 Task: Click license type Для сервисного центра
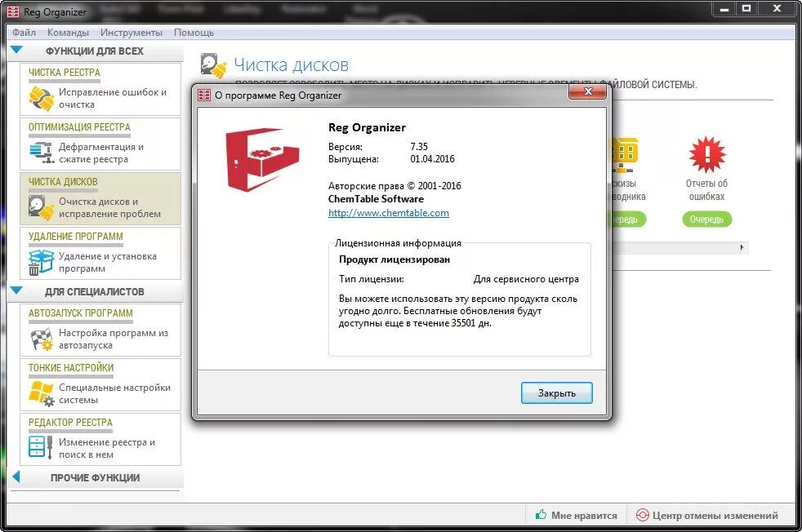(x=526, y=279)
